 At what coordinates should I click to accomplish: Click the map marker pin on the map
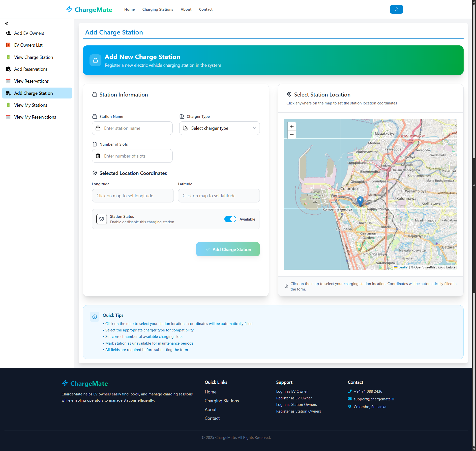(x=360, y=201)
